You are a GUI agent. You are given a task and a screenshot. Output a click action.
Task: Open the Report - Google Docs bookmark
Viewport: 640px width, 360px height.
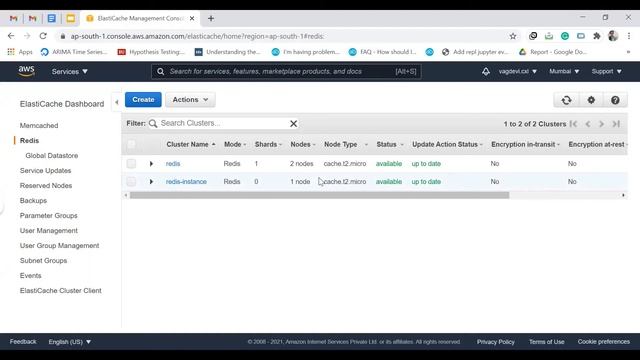[x=553, y=52]
